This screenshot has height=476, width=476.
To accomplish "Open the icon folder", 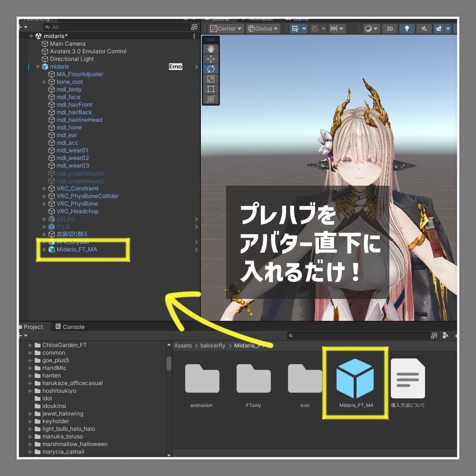I will click(305, 386).
